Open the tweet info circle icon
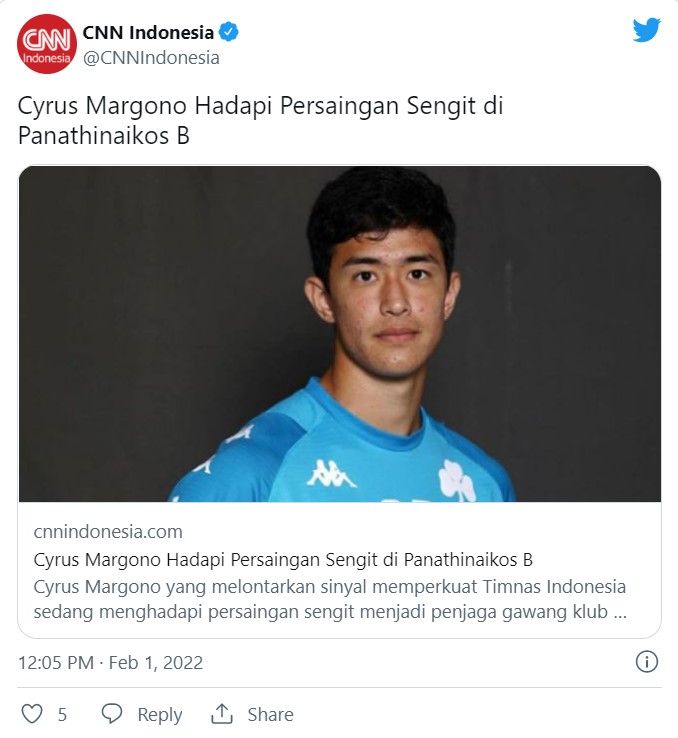 [x=646, y=662]
